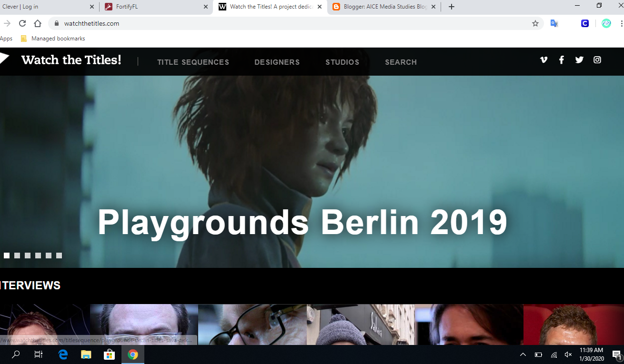Close the FortifyFL tab
The image size is (624, 364).
[x=206, y=7]
